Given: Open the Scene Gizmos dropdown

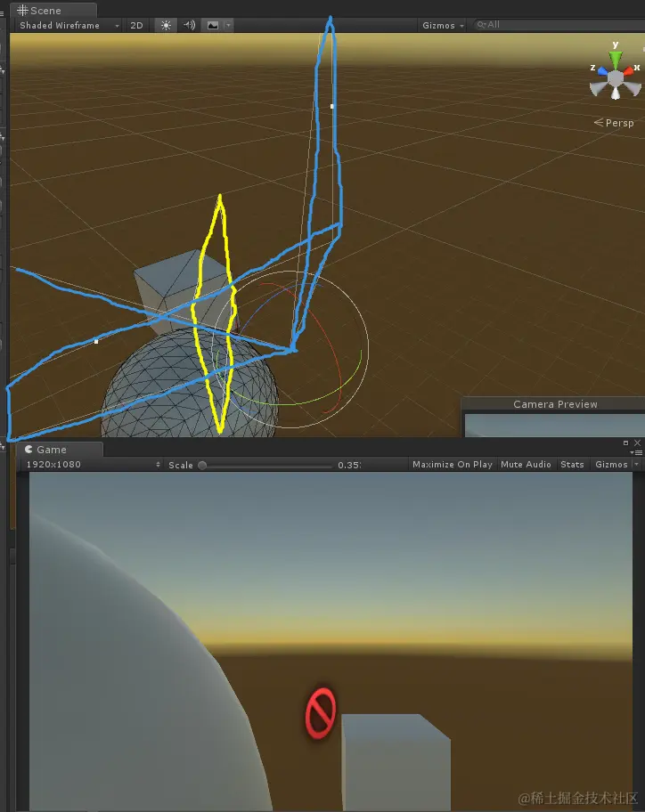Looking at the screenshot, I should (x=443, y=25).
